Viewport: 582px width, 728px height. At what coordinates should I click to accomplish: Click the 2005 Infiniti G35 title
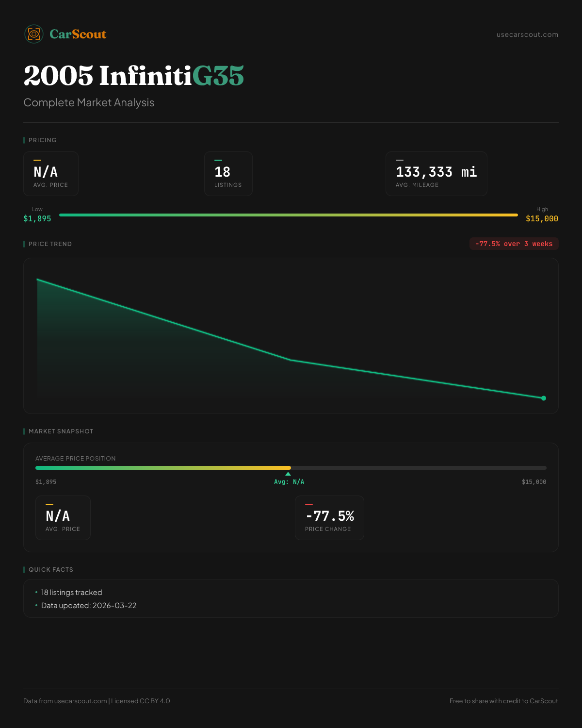[134, 76]
